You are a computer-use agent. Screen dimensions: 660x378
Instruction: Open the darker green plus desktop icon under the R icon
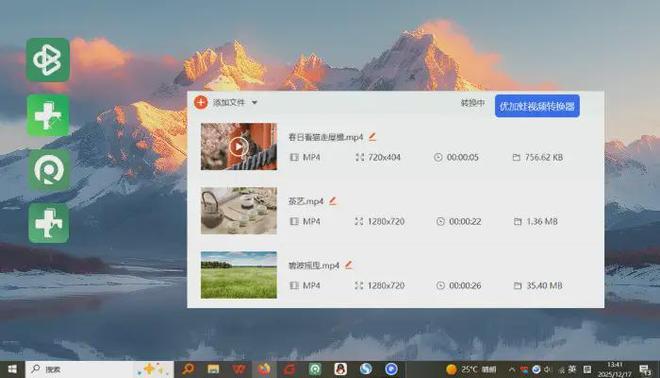click(x=49, y=223)
